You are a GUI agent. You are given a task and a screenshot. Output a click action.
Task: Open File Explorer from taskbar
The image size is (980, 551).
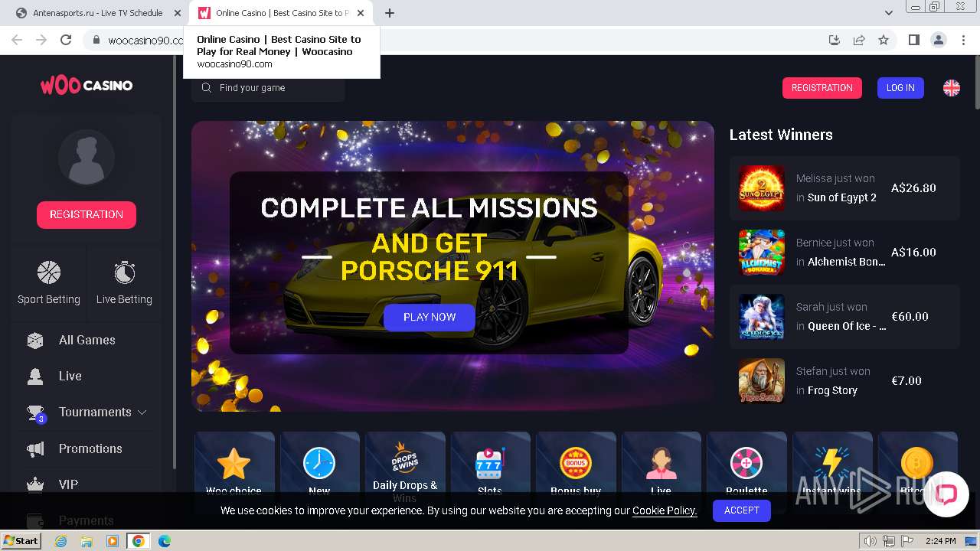pos(87,541)
